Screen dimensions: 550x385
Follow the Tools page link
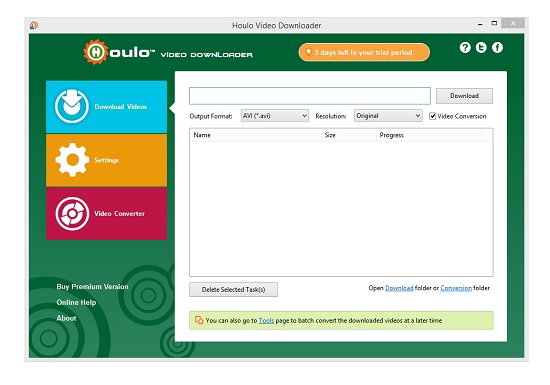266,320
